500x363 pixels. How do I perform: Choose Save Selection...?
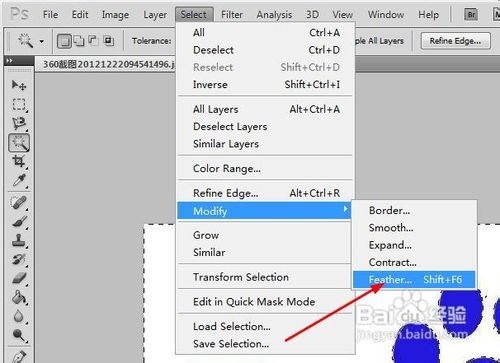point(265,344)
